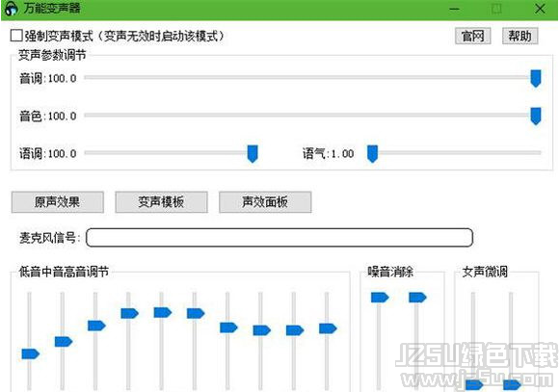Click the first 女声微调 slider handle
Viewport: 559px width, 392px height.
click(x=474, y=385)
